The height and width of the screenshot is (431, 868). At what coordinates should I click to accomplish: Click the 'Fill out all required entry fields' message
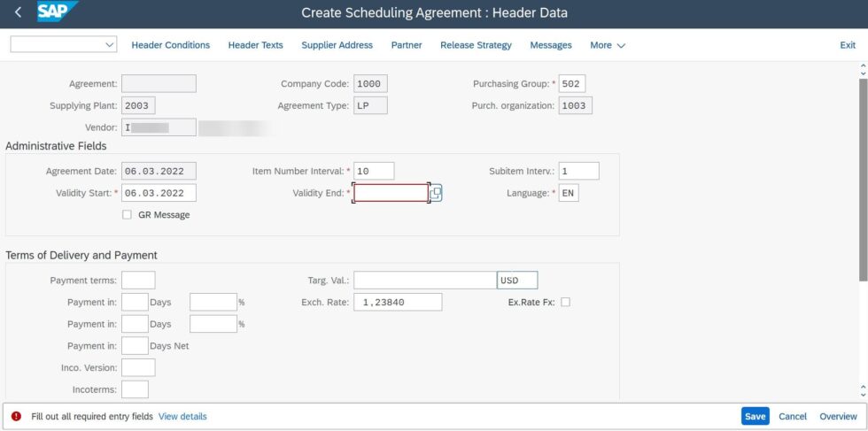coord(92,416)
